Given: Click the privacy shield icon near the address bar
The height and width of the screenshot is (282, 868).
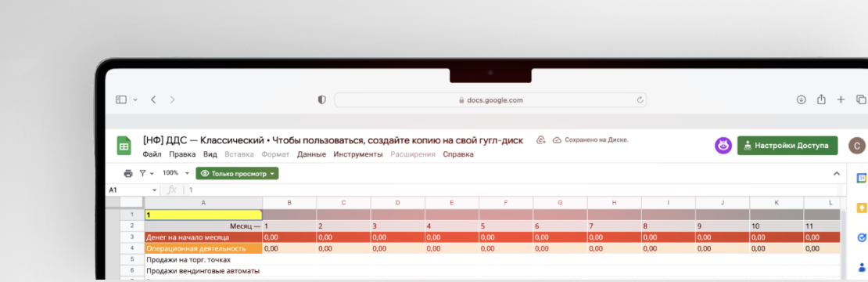Looking at the screenshot, I should [321, 99].
